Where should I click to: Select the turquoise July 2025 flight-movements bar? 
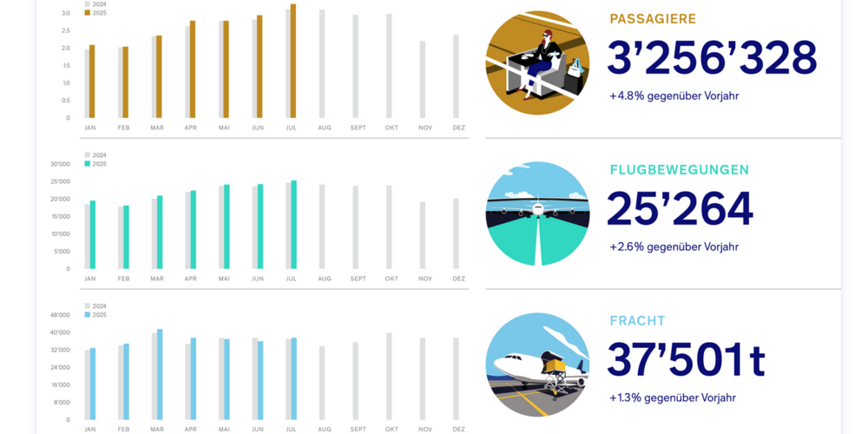pos(294,225)
